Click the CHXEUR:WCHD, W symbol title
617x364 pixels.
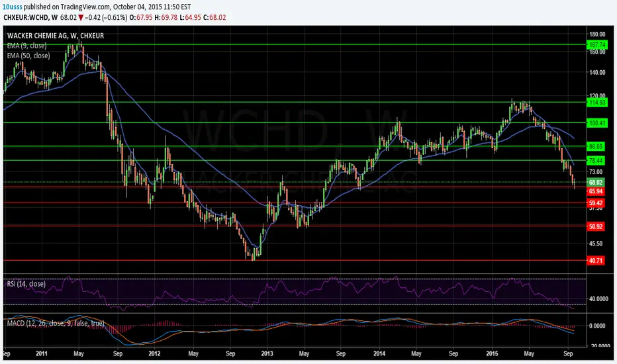pyautogui.click(x=30, y=17)
